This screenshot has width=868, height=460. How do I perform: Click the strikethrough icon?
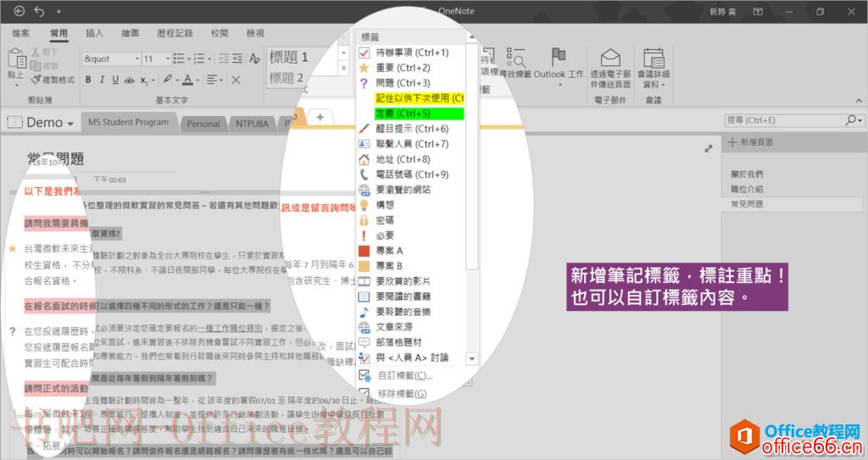[x=129, y=80]
